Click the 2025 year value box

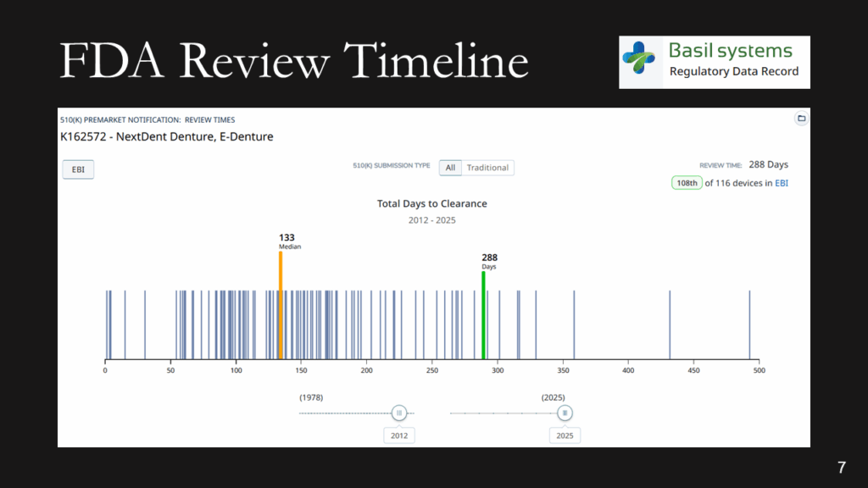(x=565, y=435)
